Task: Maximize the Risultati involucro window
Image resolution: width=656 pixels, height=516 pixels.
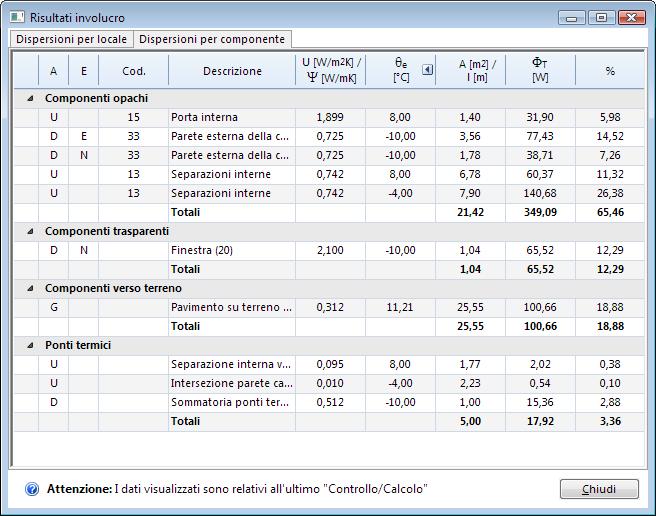Action: click(602, 18)
